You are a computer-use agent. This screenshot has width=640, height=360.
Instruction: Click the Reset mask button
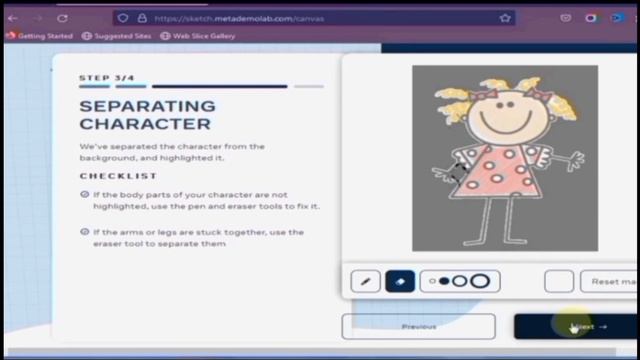610,281
